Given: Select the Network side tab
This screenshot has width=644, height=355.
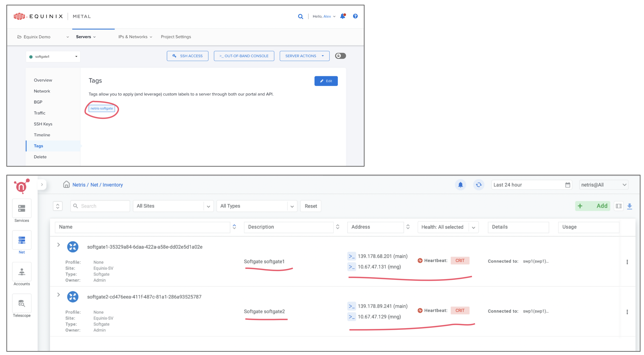Looking at the screenshot, I should click(42, 91).
